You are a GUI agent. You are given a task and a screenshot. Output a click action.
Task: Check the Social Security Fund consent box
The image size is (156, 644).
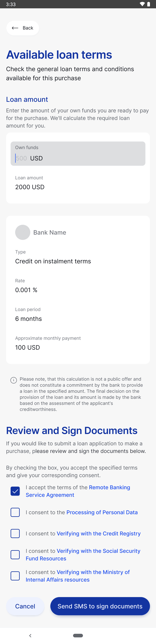click(15, 555)
